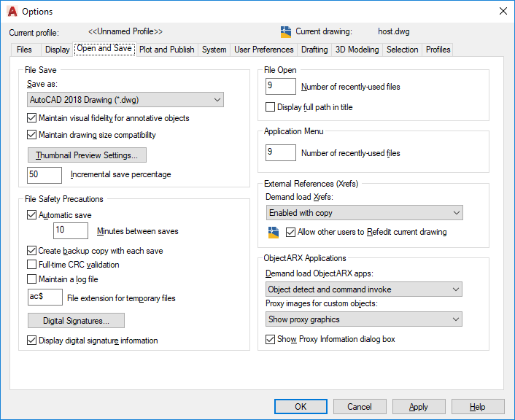Viewport: 515px width, 420px height.
Task: Expand the Demand load Xrefs dropdown
Action: coord(365,213)
